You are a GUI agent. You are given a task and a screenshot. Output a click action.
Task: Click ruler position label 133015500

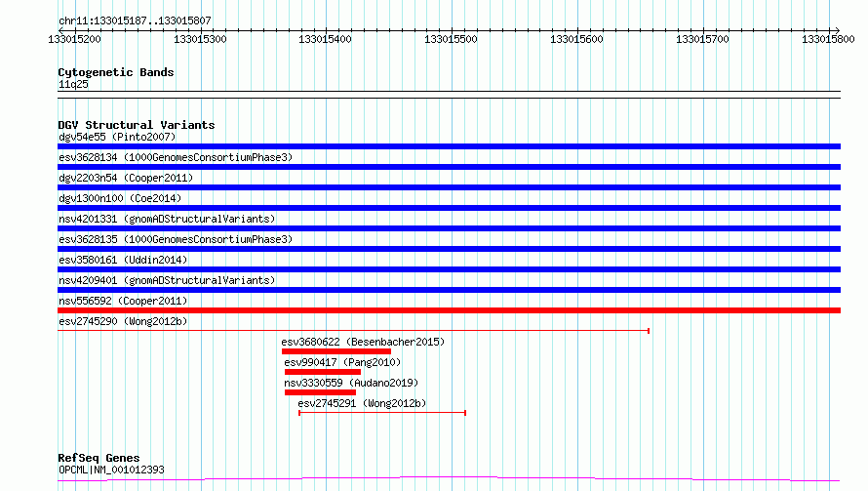click(x=451, y=39)
